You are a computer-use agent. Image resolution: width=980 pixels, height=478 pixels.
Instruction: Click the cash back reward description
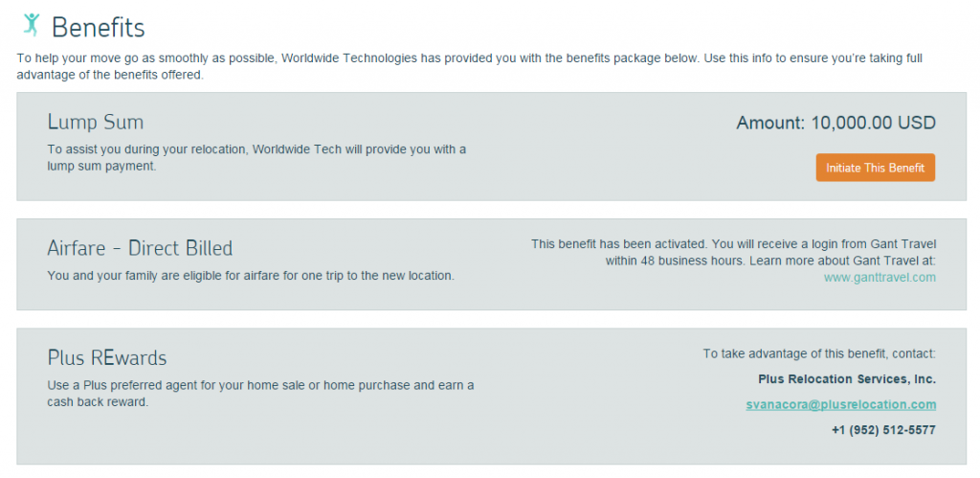pos(260,394)
